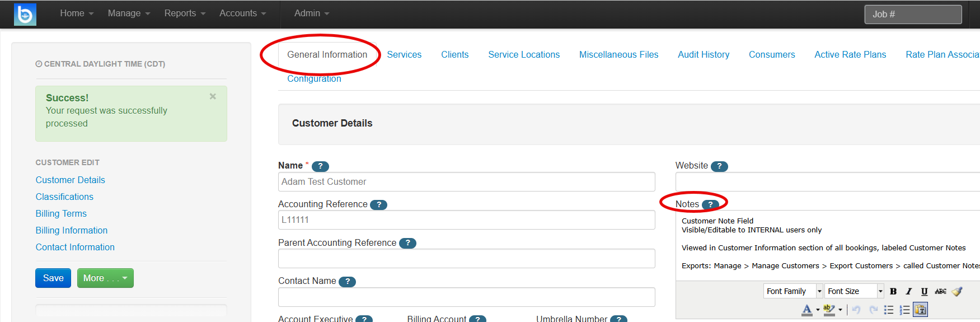
Task: Expand the Manage menu
Action: 129,13
